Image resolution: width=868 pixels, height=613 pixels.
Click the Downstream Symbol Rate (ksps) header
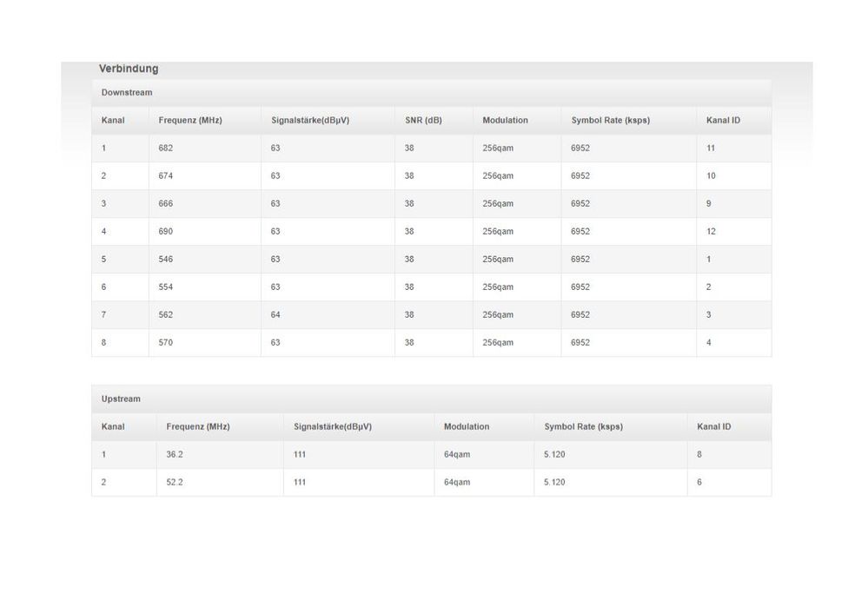pyautogui.click(x=610, y=120)
